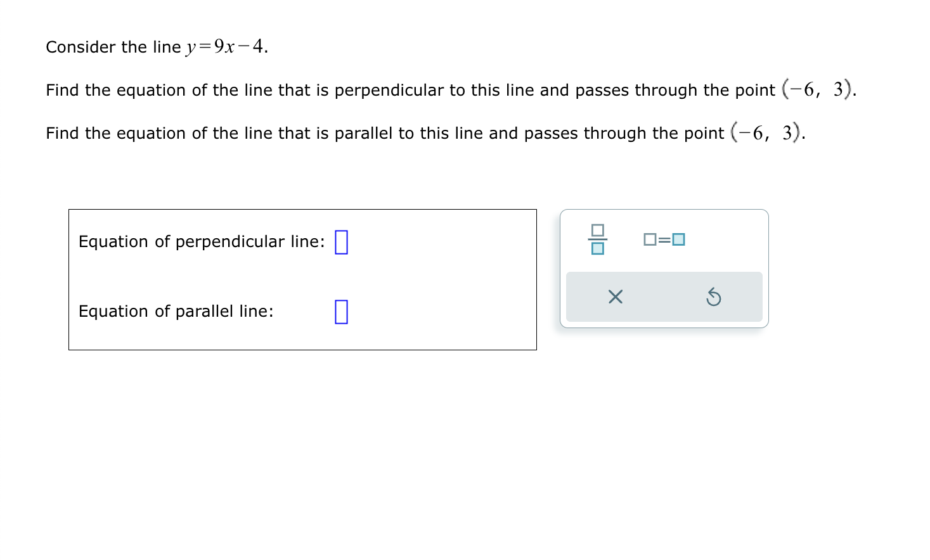Focus the blue entry field beside Equation of parallel line
The image size is (930, 560).
pyautogui.click(x=341, y=311)
